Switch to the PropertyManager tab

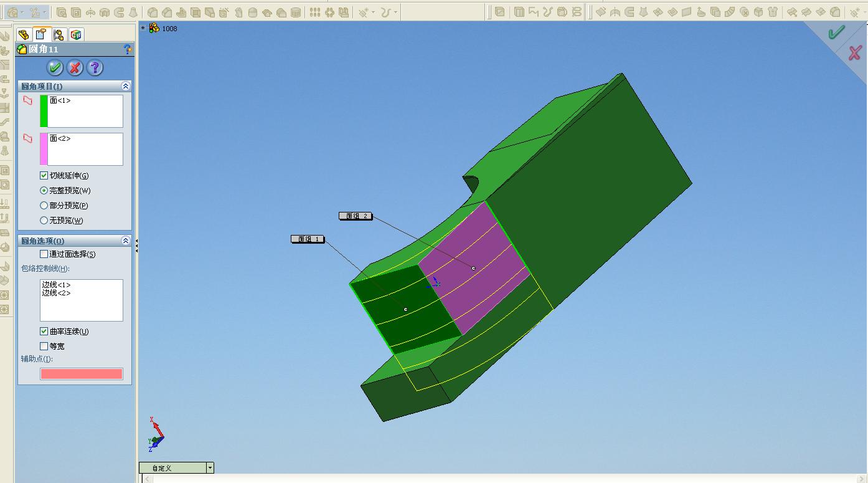[41, 35]
